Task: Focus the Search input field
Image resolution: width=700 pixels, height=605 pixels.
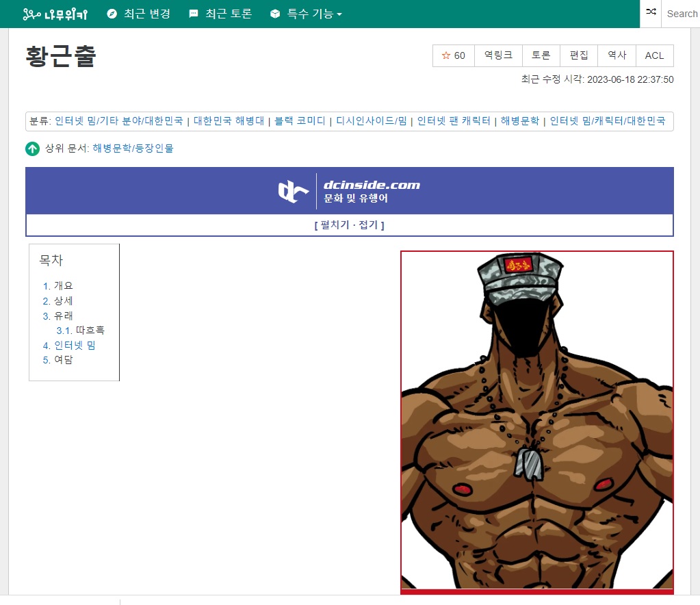Action: pyautogui.click(x=682, y=14)
